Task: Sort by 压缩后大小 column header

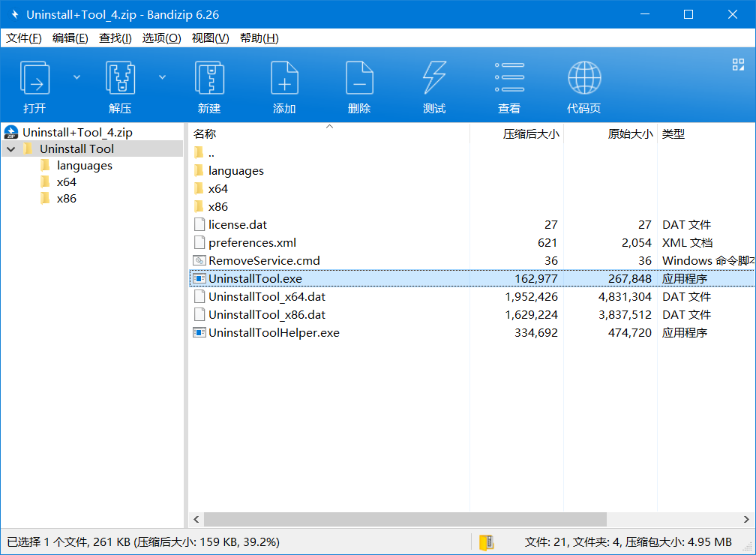Action: coord(517,133)
